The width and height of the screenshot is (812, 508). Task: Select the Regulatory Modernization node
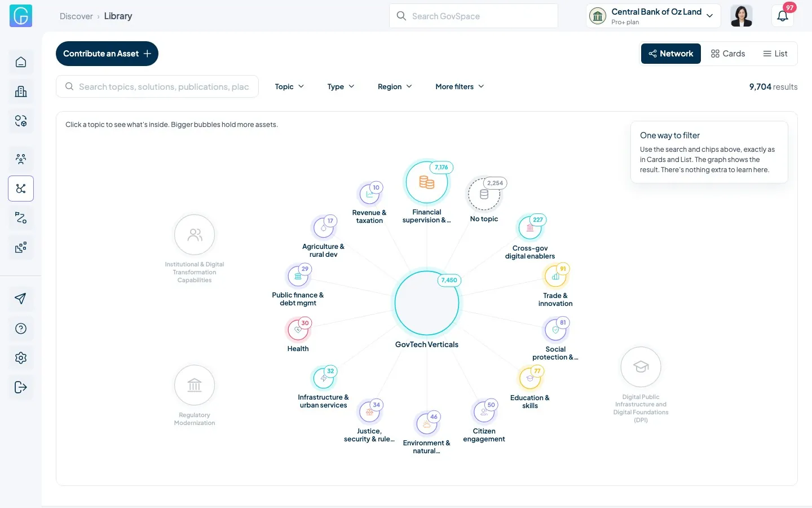click(195, 386)
